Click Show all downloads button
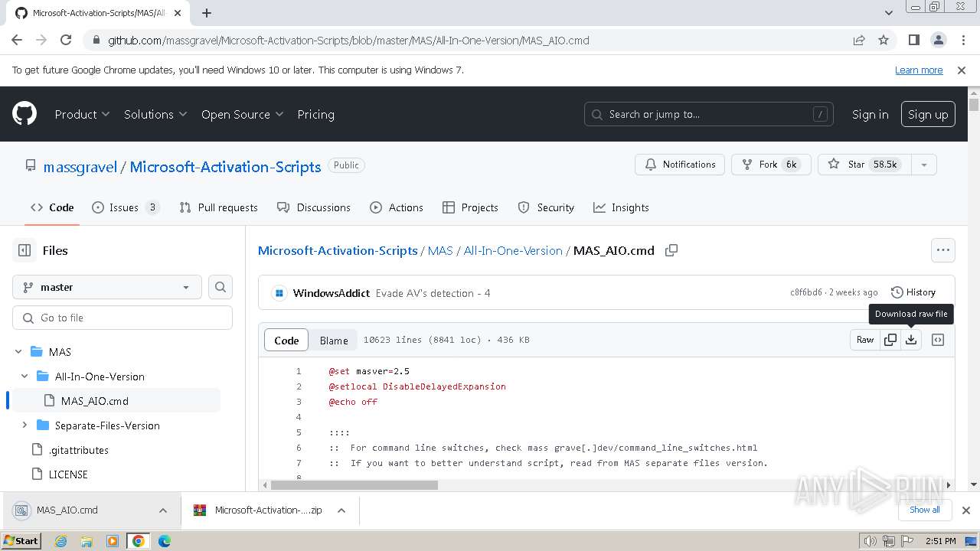The height and width of the screenshot is (551, 980). [x=925, y=510]
